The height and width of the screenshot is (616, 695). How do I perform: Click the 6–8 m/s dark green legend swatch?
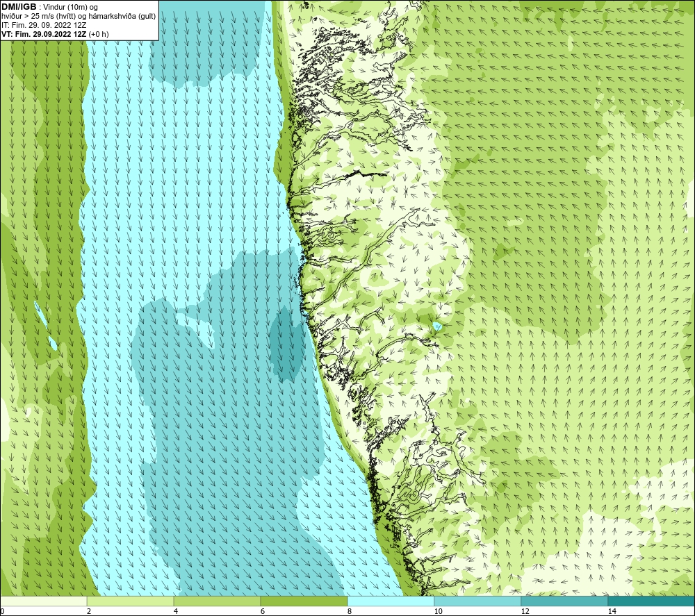coord(304,601)
